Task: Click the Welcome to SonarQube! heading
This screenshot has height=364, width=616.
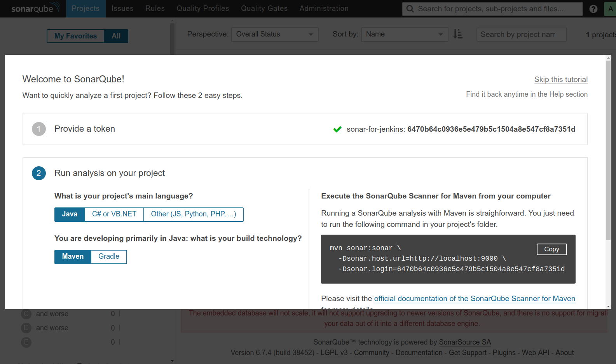Action: (73, 79)
